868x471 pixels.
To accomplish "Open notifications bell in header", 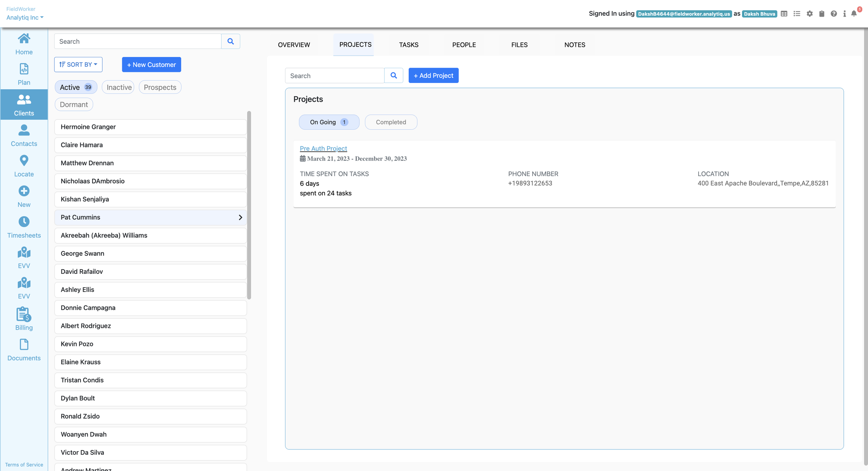I will 854,14.
